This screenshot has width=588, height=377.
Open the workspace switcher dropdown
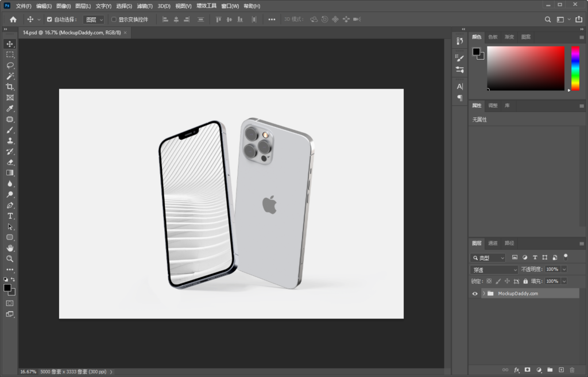[563, 20]
